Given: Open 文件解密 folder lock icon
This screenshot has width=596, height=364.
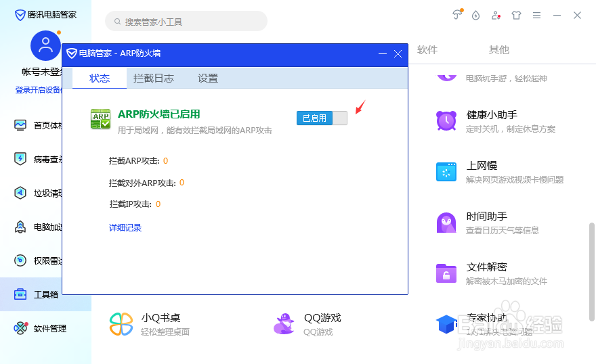Looking at the screenshot, I should click(x=446, y=273).
